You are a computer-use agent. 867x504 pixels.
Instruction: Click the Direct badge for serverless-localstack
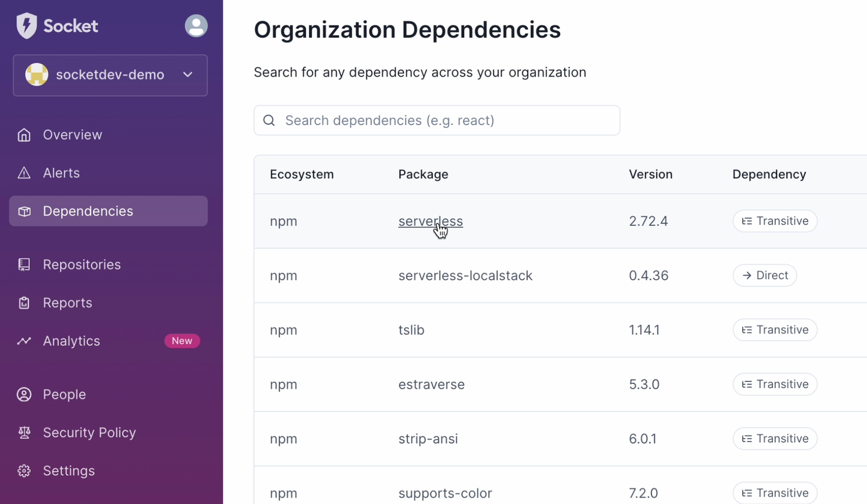765,276
